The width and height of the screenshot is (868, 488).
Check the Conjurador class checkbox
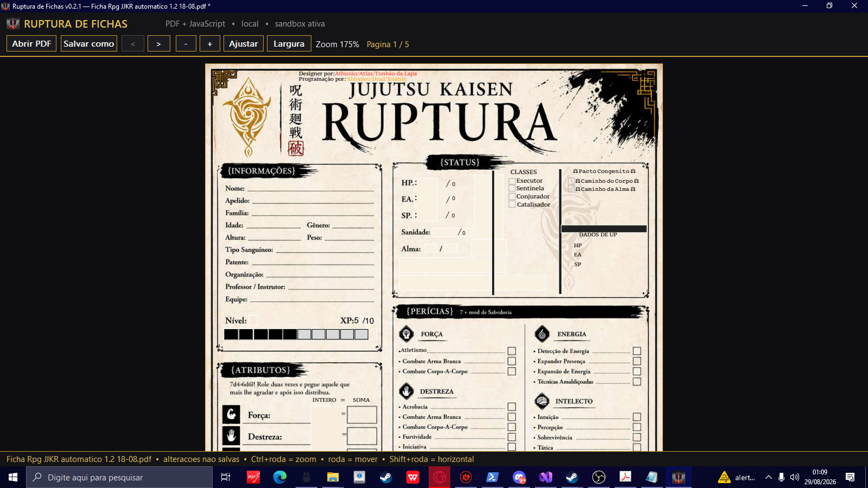pyautogui.click(x=512, y=196)
